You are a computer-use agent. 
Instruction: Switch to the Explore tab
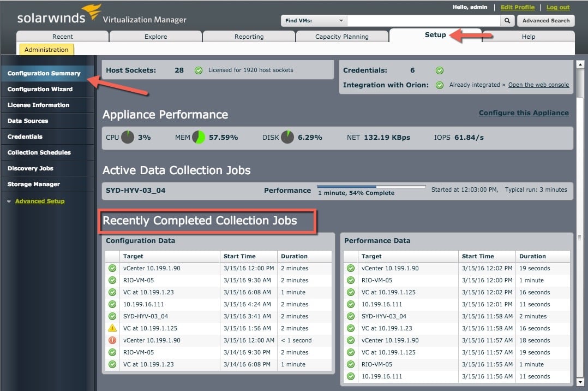[155, 37]
